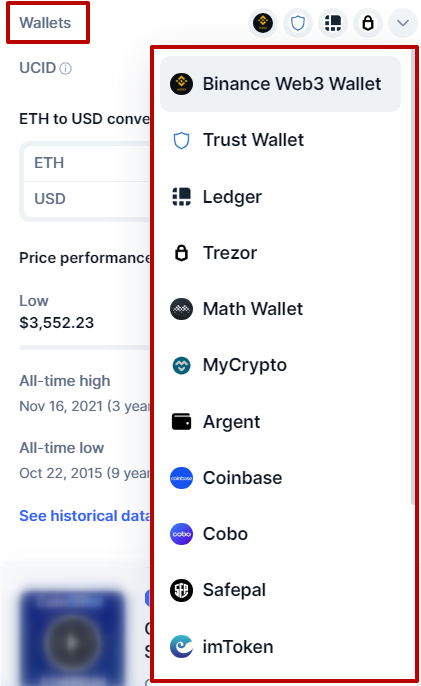Select Safepal from the wallet list
The image size is (421, 686).
(x=281, y=590)
